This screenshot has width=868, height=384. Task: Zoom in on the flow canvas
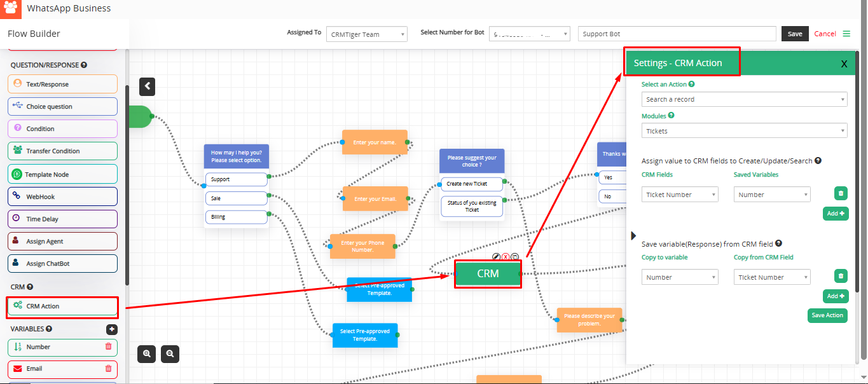coord(147,353)
